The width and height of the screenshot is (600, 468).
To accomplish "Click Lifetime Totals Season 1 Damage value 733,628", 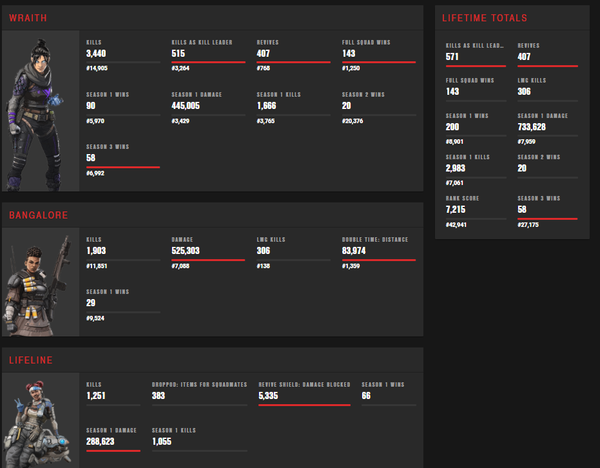I will point(532,127).
